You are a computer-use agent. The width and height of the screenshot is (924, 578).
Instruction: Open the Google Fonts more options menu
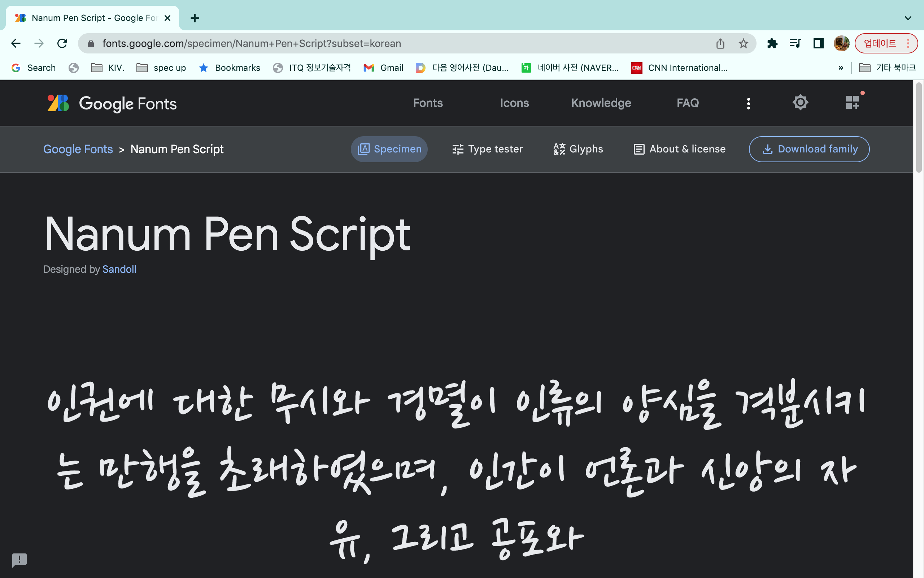click(x=748, y=103)
